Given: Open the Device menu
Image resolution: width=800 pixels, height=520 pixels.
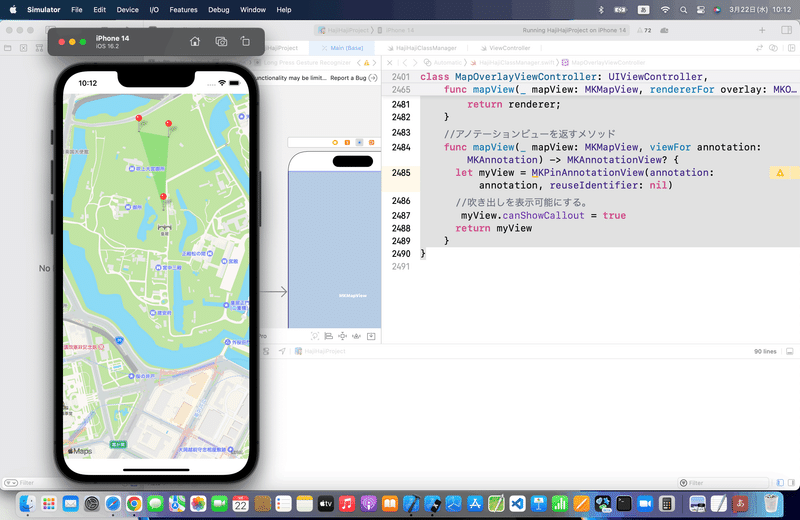Looking at the screenshot, I should point(128,10).
